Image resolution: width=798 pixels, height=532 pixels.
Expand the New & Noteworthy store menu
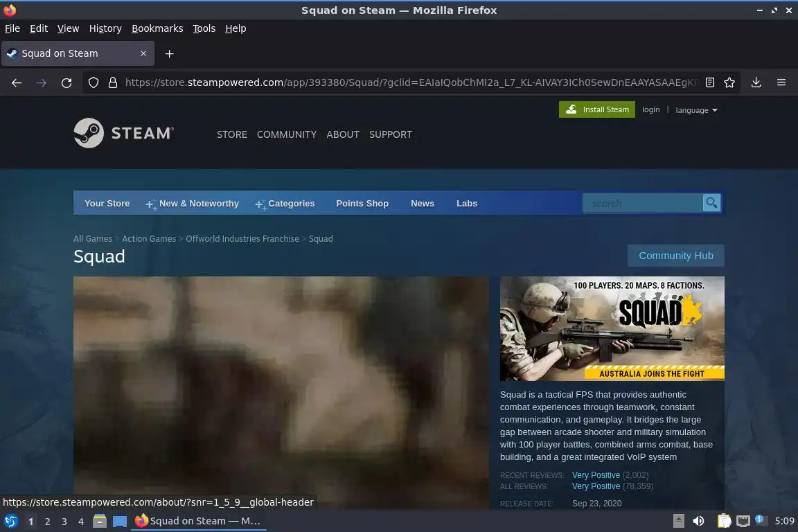[193, 204]
